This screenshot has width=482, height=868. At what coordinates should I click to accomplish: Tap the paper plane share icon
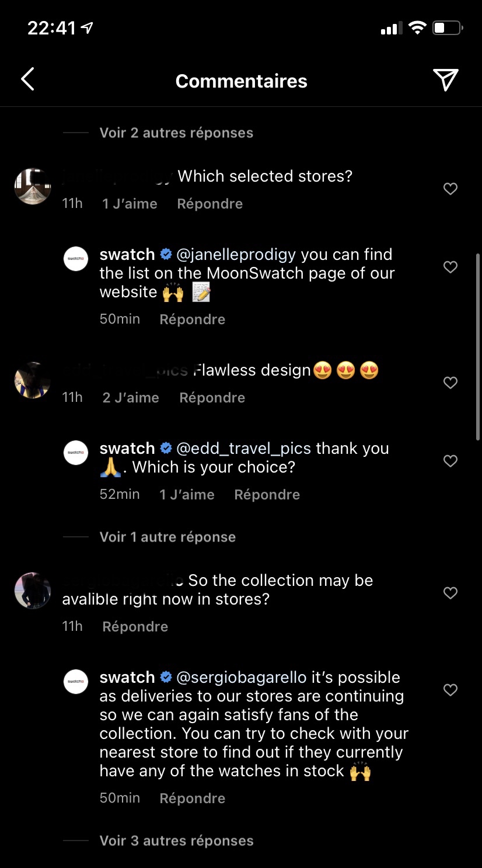(x=445, y=80)
